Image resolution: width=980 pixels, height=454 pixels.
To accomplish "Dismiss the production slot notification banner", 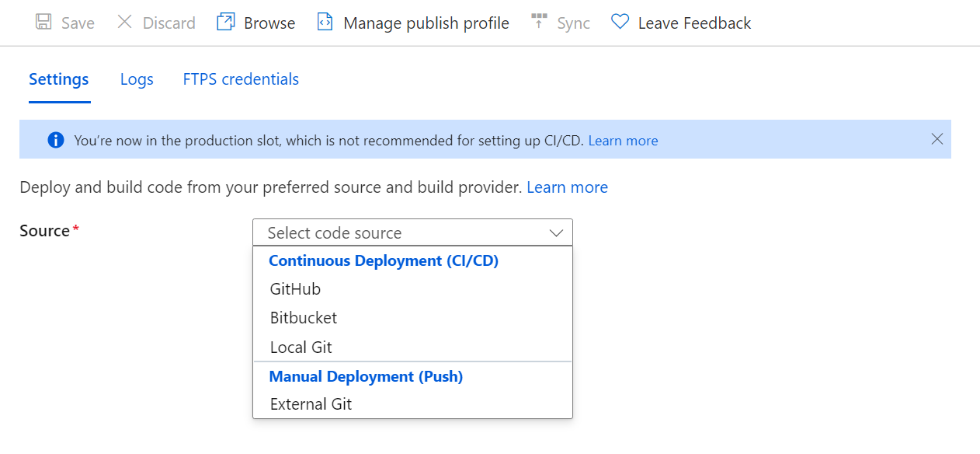I will [937, 139].
